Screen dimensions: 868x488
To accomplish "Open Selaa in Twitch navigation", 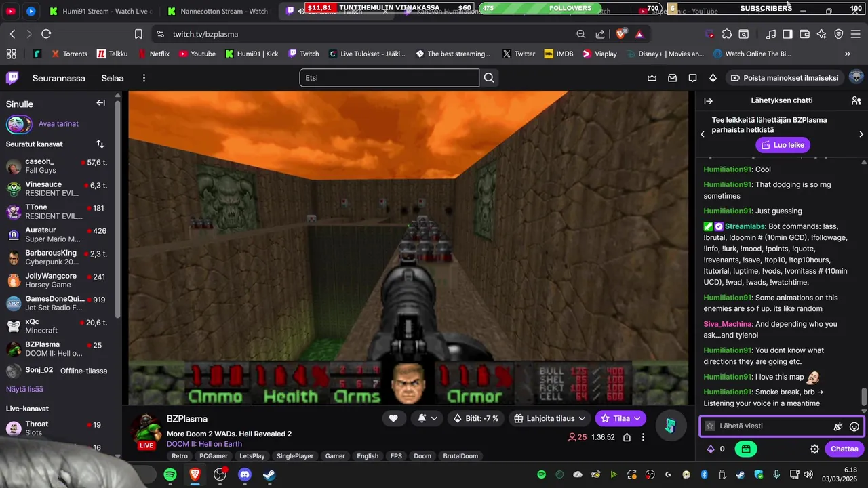I will coord(113,78).
